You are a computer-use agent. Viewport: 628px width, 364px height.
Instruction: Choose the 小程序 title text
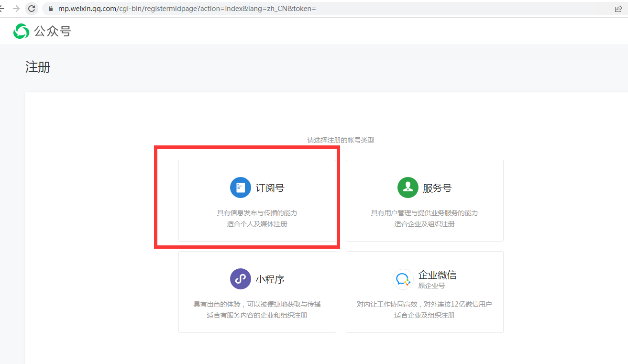coord(270,279)
